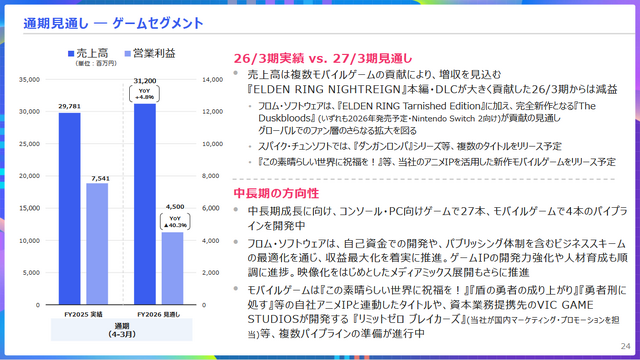Viewport: 640px width, 360px height.
Task: Click the slide title 通期見通し — ゲームセグメント
Action: click(113, 23)
